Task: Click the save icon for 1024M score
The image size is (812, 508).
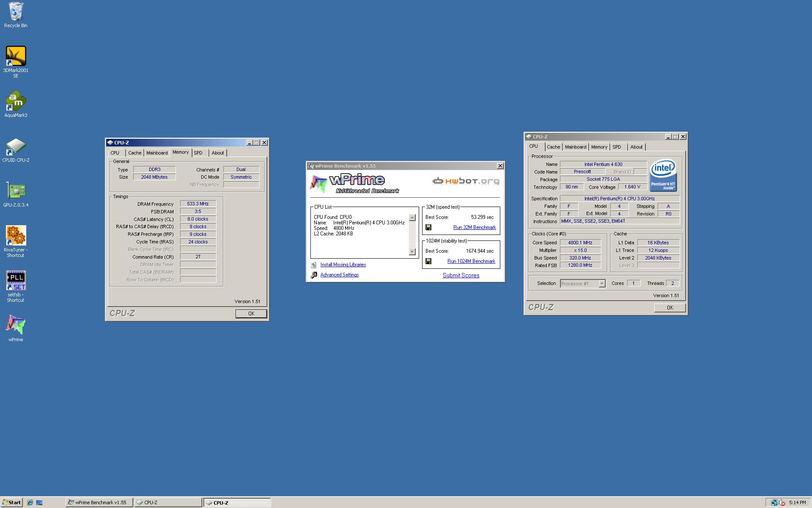Action: point(428,261)
